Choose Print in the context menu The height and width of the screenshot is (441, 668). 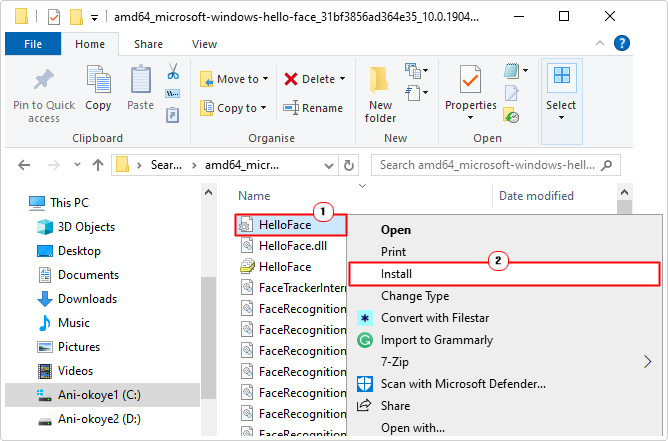click(x=505, y=252)
